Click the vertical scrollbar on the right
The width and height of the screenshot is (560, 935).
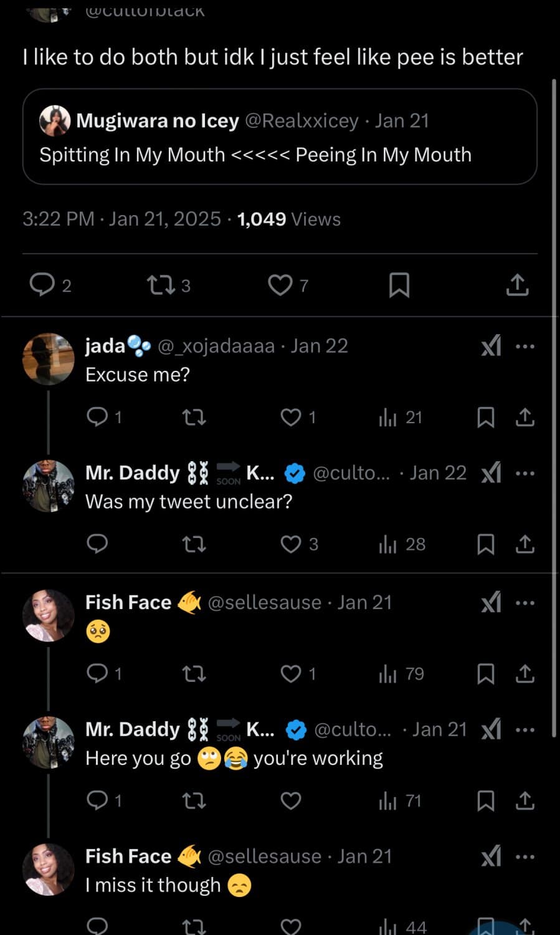(554, 405)
